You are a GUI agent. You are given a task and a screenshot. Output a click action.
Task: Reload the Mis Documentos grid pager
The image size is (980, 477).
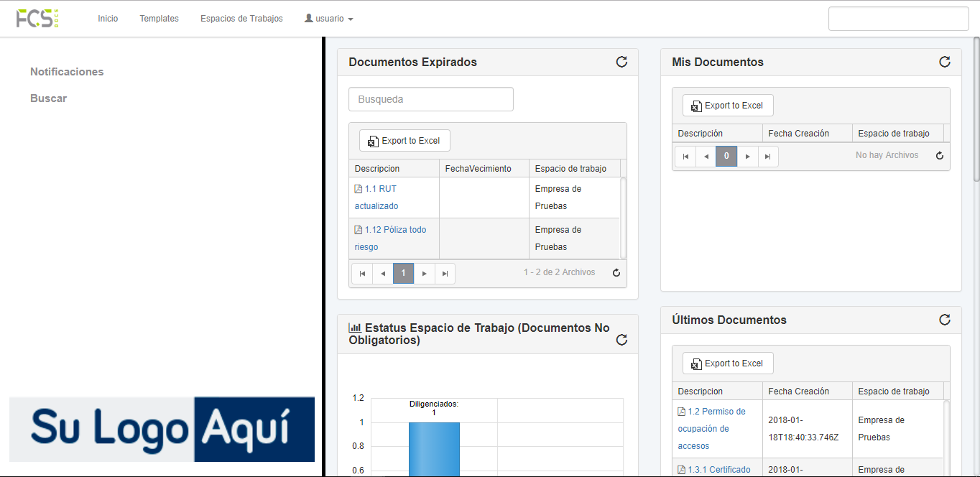tap(939, 156)
